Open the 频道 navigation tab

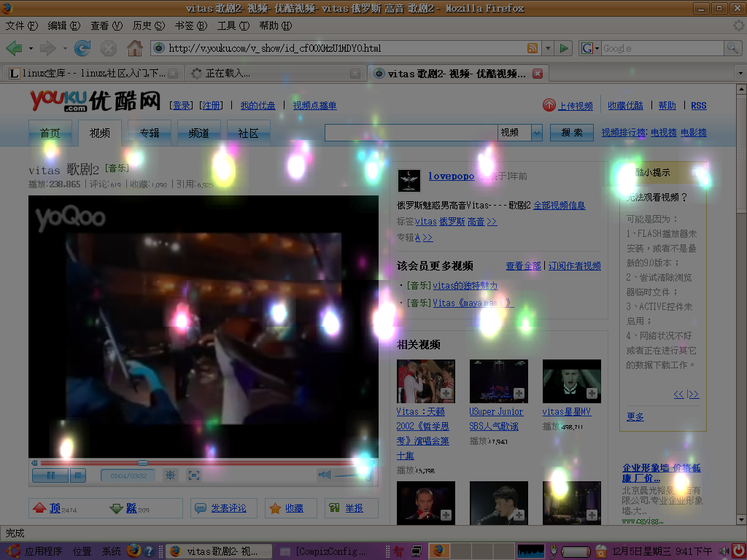click(198, 133)
